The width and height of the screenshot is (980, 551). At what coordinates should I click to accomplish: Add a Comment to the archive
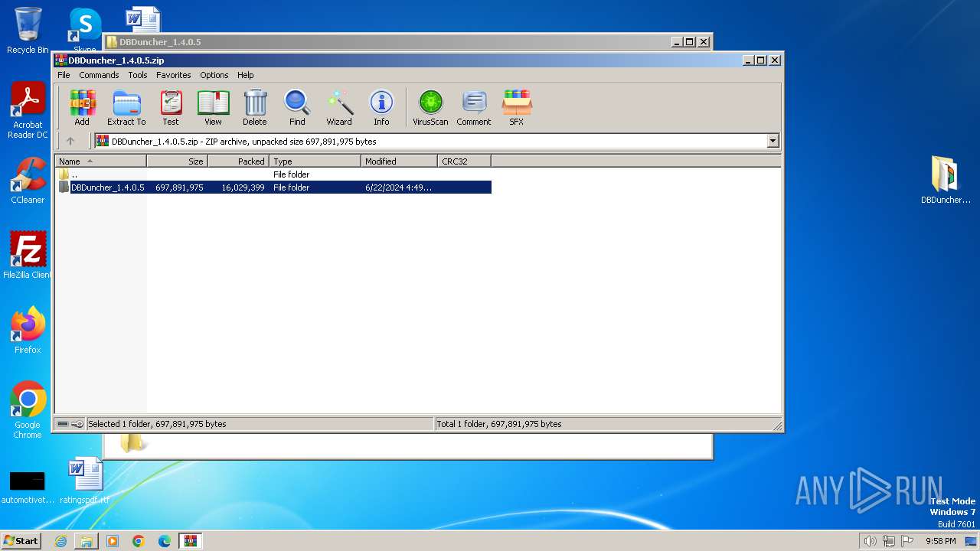coord(474,108)
